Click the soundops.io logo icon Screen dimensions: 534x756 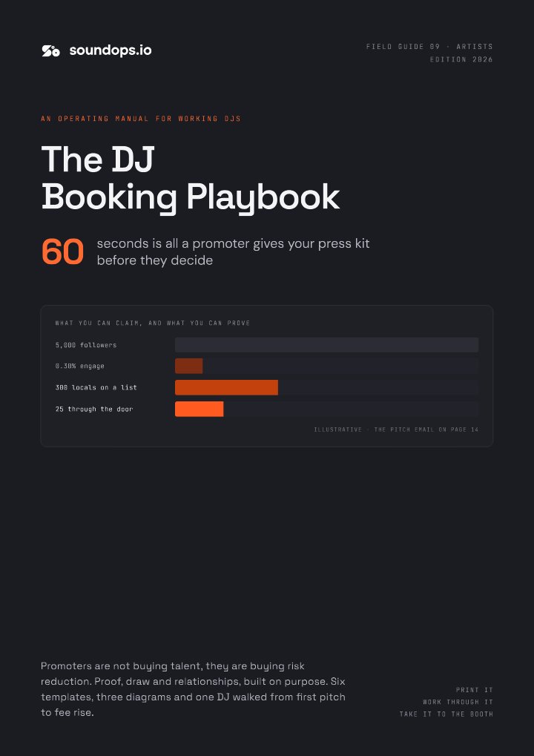click(50, 50)
